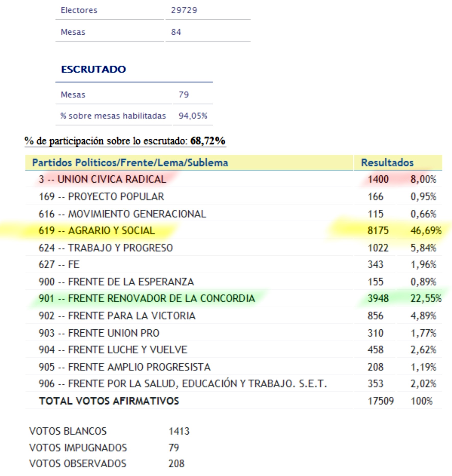
Task: Click the FRENTE RENOVADOR DE LA CONCORDIA row
Action: coord(147,298)
